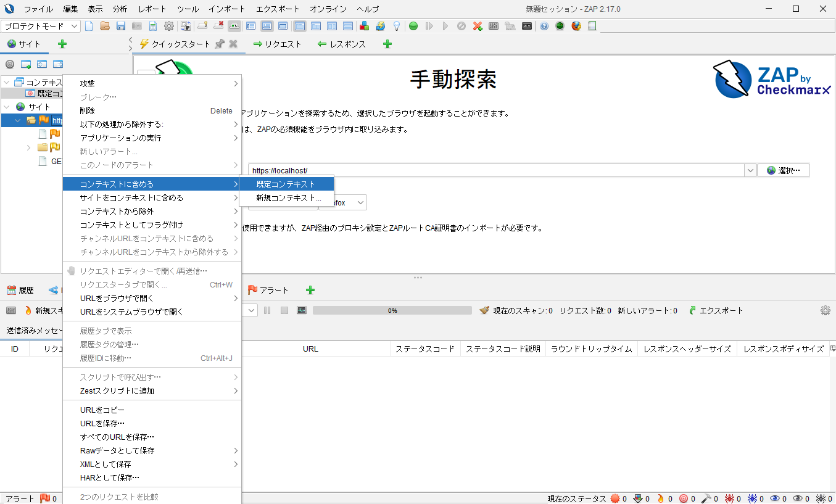Click the scan progress bar showing 0%

point(392,310)
